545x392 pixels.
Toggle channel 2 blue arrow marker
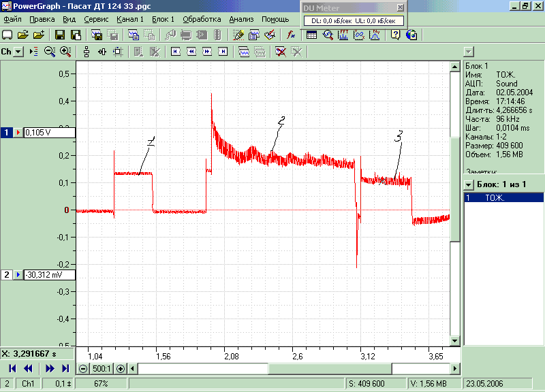pyautogui.click(x=18, y=275)
